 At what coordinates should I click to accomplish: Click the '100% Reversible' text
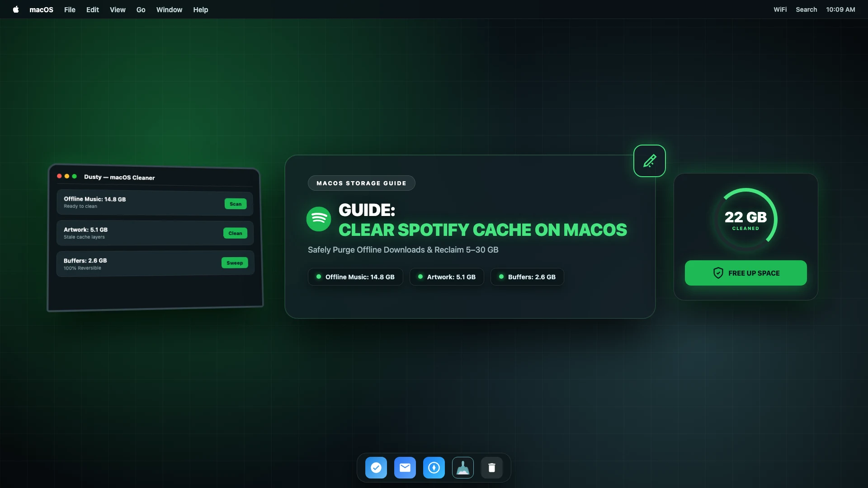pyautogui.click(x=82, y=268)
